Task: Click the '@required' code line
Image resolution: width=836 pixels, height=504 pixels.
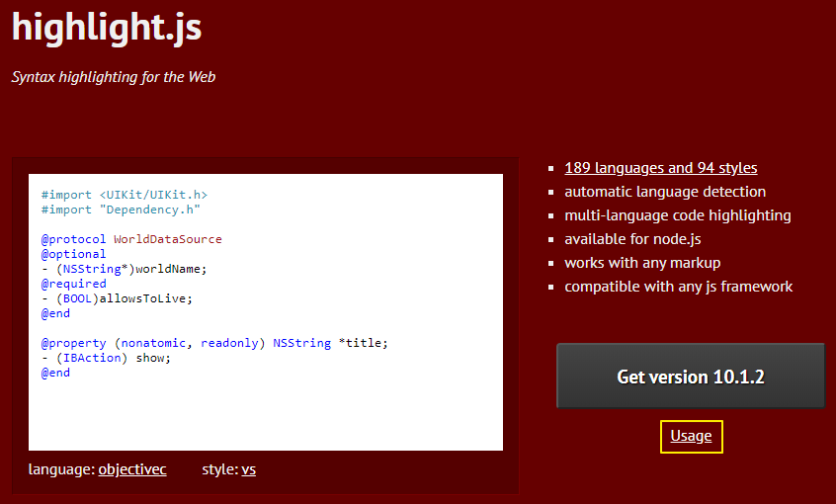Action: pyautogui.click(x=73, y=284)
